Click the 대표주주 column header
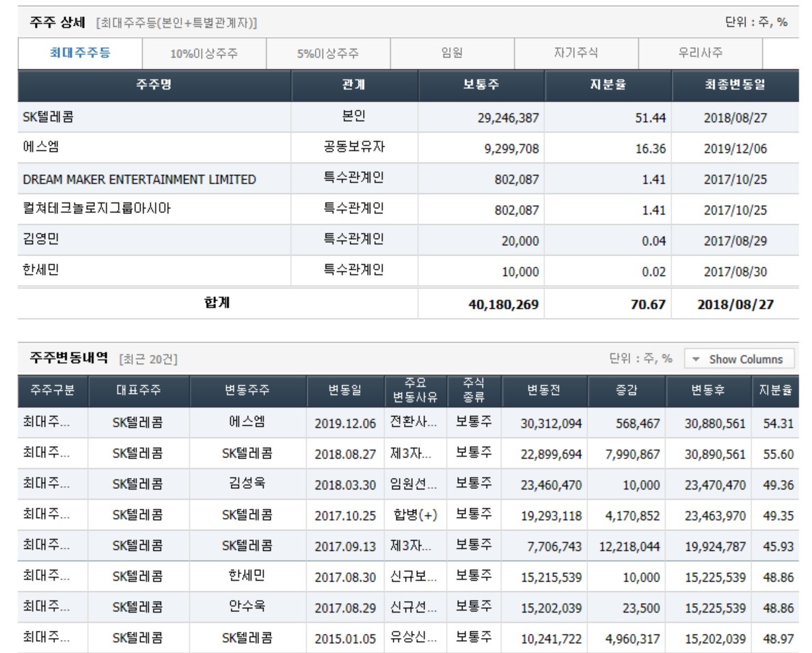Viewport: 812px width, 653px height. pos(138,390)
